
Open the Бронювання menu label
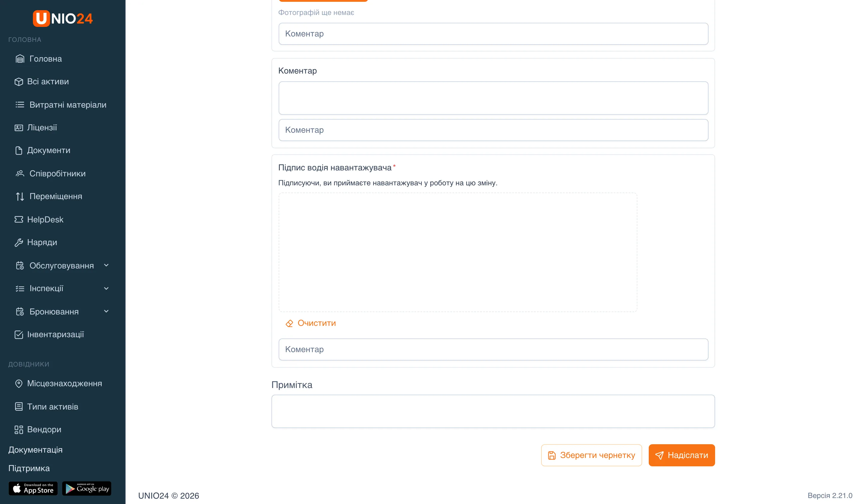pyautogui.click(x=54, y=311)
